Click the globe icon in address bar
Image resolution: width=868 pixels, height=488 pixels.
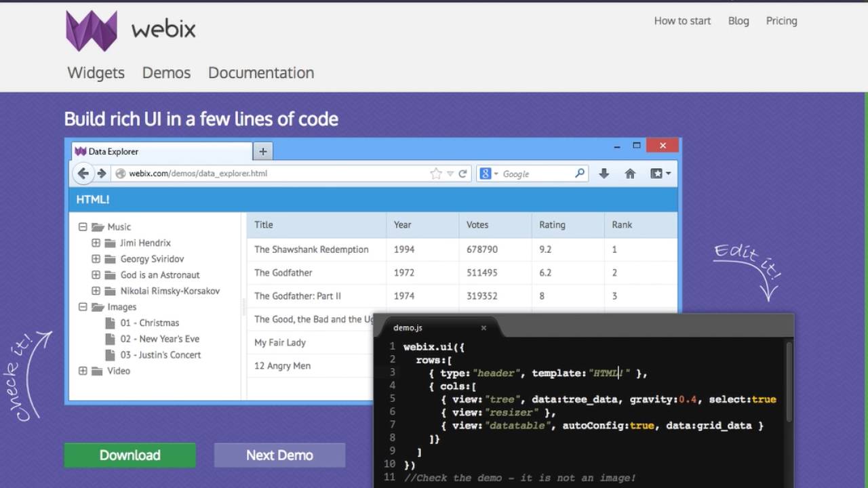coord(121,174)
